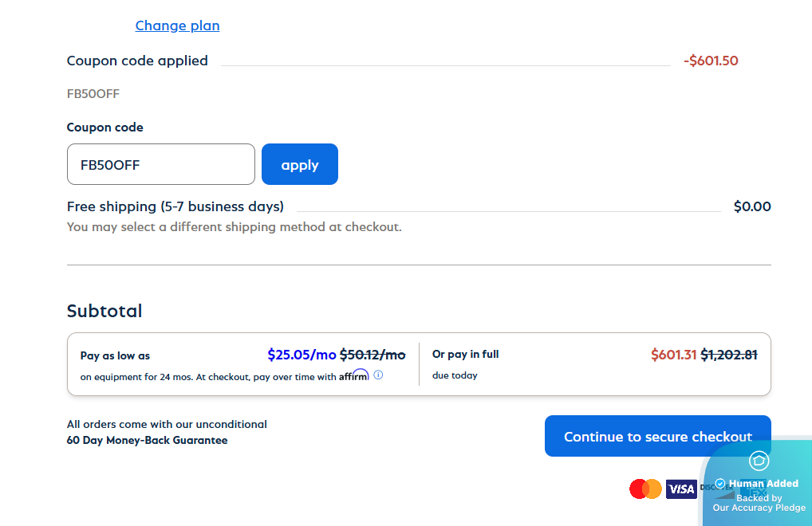
Task: Click the Subtotal heading
Action: (x=104, y=311)
